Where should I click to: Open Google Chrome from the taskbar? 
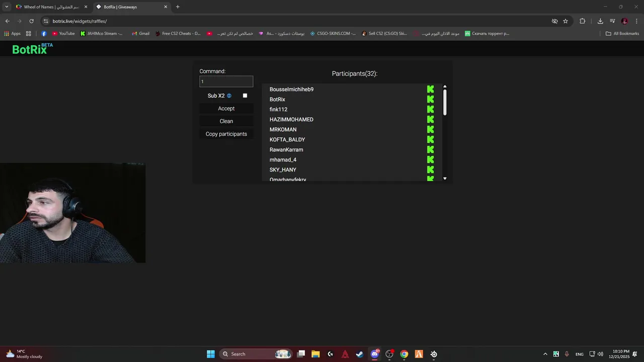(x=404, y=354)
